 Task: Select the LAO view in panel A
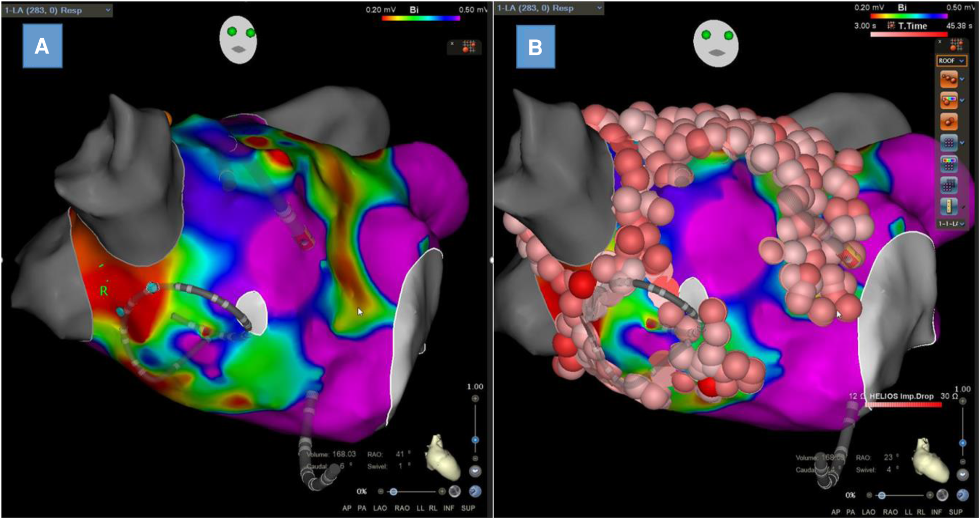[x=380, y=508]
